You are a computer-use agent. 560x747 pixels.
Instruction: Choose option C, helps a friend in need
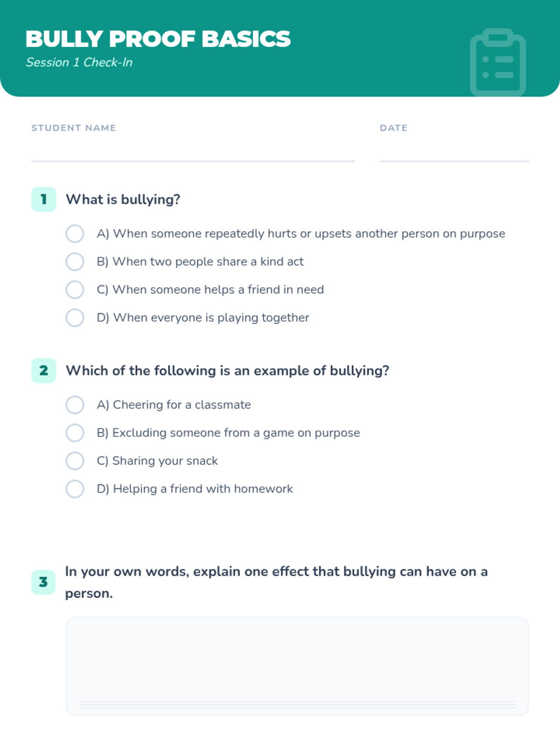click(75, 289)
